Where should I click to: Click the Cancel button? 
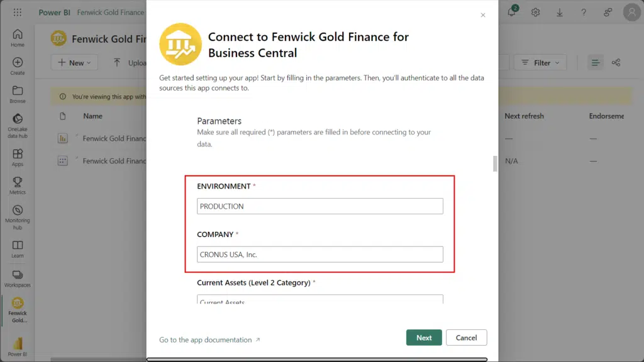[x=466, y=337]
